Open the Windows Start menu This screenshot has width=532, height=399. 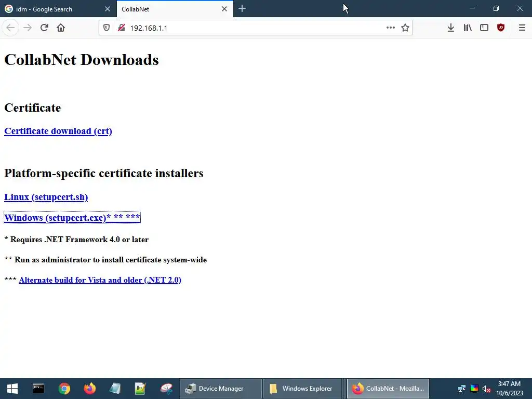point(12,389)
